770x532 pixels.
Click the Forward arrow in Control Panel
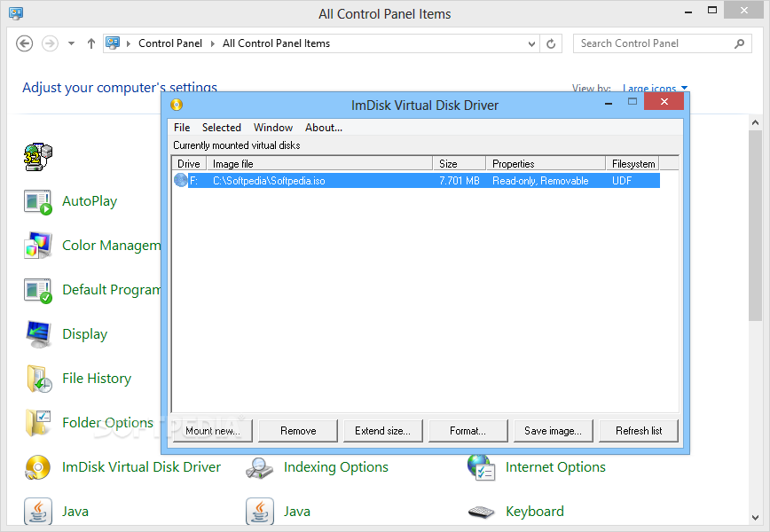[50, 43]
